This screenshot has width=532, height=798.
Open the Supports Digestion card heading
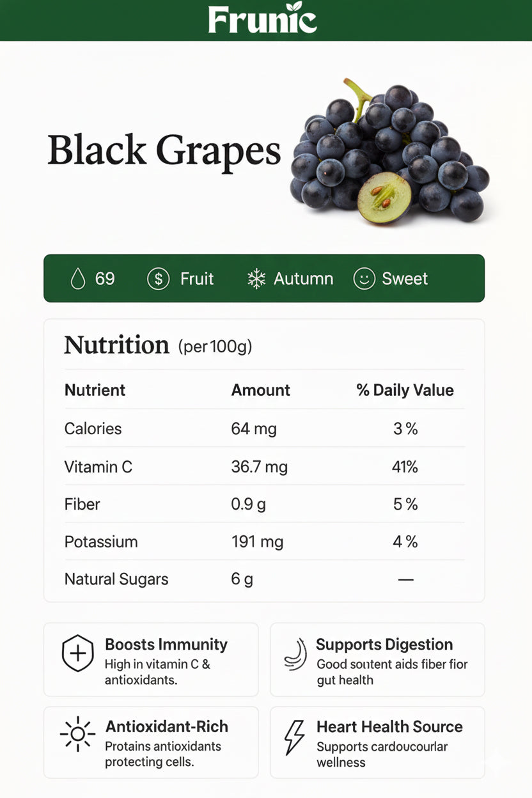point(384,644)
